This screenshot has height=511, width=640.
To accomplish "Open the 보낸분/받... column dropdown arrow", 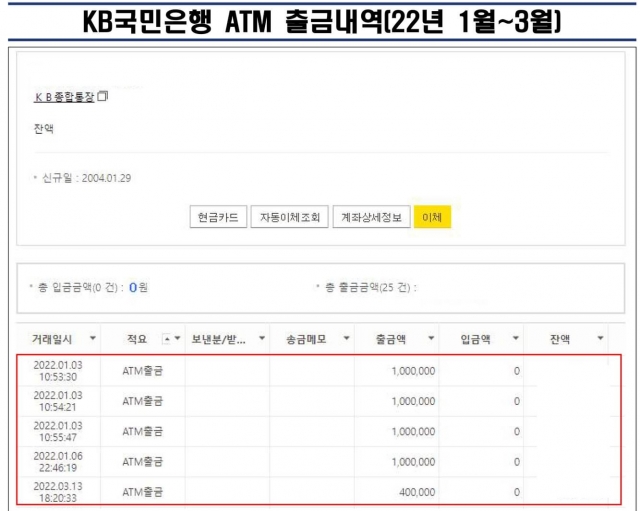I will click(262, 338).
